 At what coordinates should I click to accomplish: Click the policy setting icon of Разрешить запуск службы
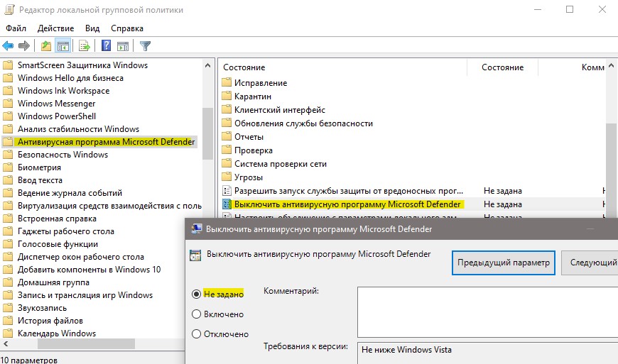tap(227, 191)
